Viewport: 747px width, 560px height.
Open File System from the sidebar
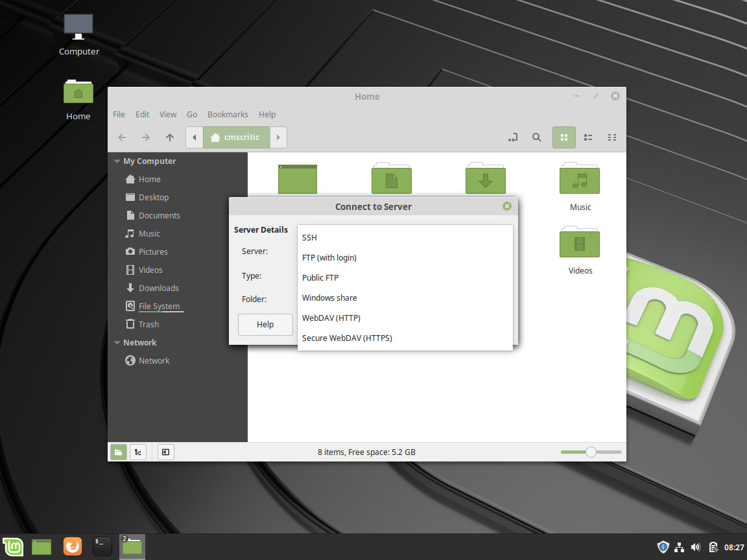(x=160, y=306)
